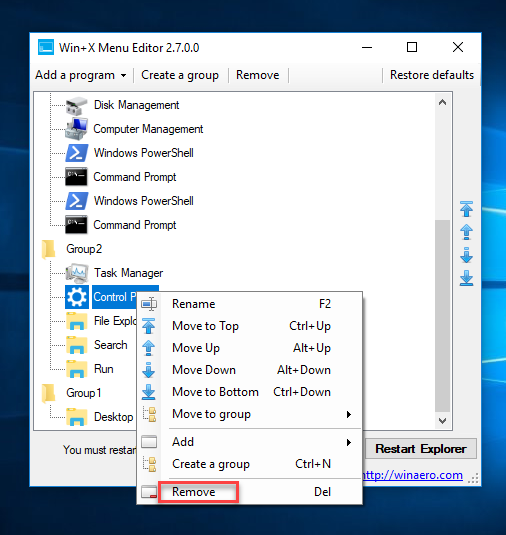Image resolution: width=506 pixels, height=535 pixels.
Task: Select the Group1 group label
Action: 84,393
